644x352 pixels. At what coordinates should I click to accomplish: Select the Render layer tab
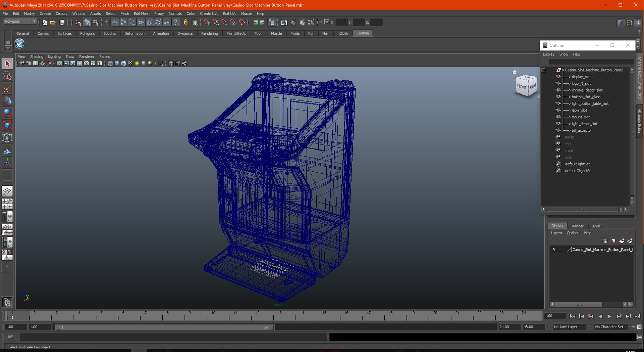click(577, 226)
